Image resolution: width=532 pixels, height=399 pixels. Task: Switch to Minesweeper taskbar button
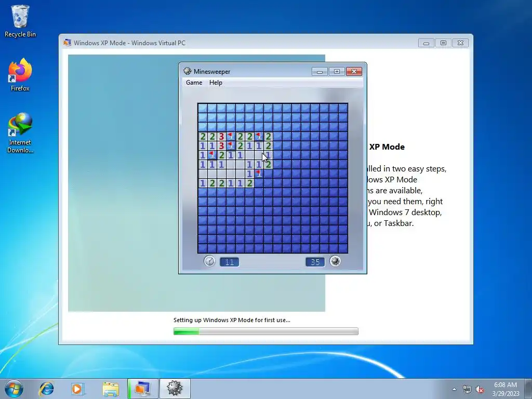pyautogui.click(x=175, y=389)
